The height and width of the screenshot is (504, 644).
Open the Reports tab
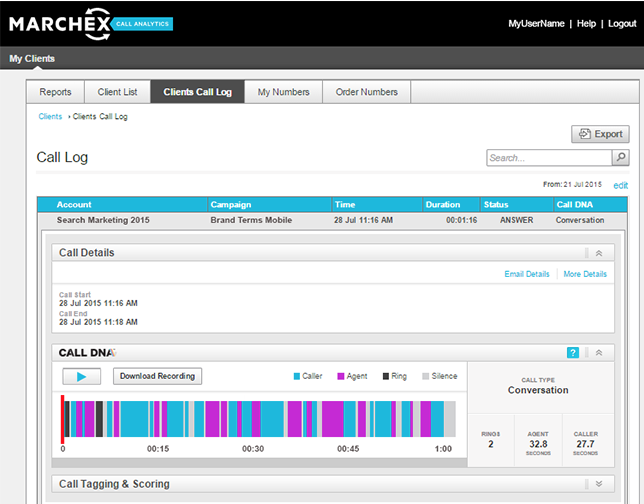click(x=55, y=92)
